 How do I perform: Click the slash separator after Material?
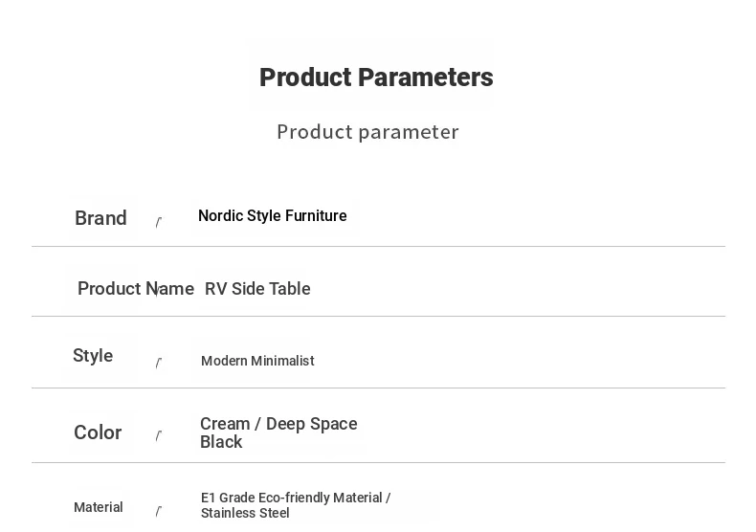(x=159, y=511)
